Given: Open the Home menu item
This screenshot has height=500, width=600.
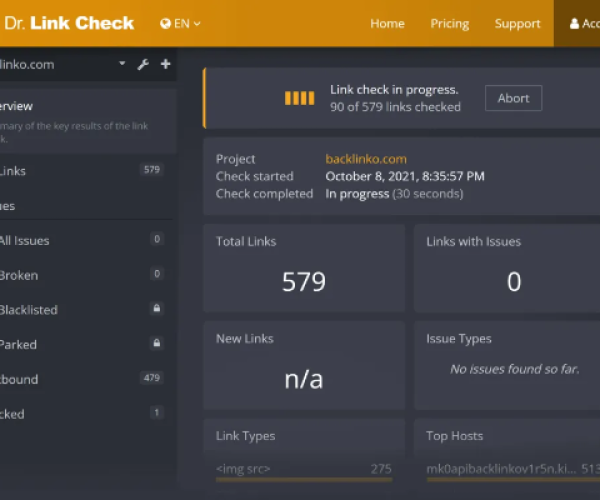Looking at the screenshot, I should (387, 24).
